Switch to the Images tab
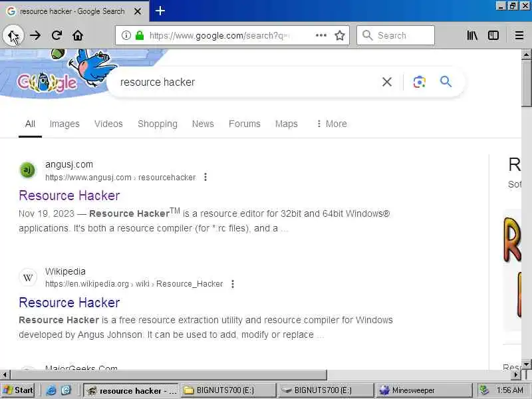 pyautogui.click(x=65, y=124)
